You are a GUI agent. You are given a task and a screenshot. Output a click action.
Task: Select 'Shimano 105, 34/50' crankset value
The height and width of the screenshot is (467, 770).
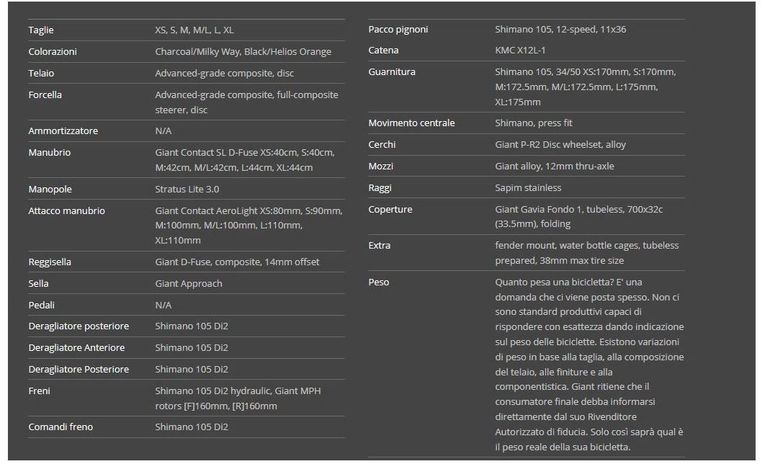tap(585, 87)
